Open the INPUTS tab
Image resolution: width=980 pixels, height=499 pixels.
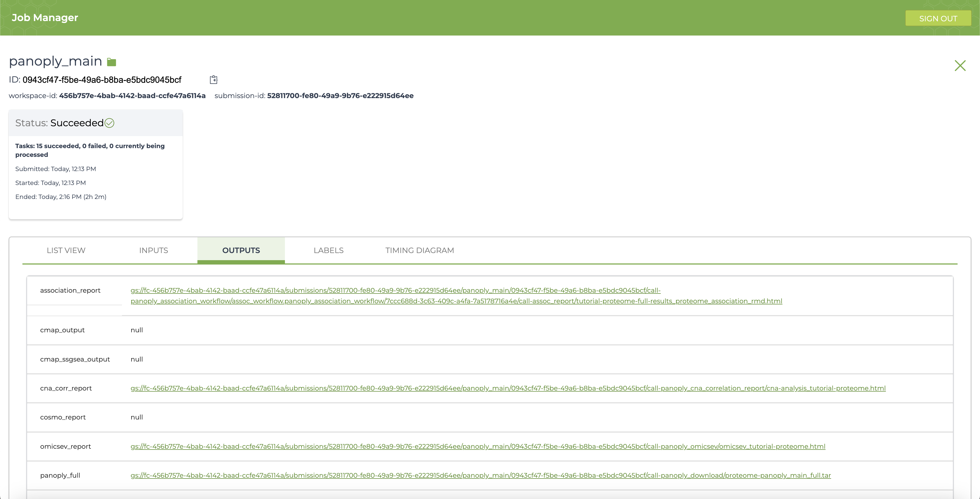coord(153,250)
